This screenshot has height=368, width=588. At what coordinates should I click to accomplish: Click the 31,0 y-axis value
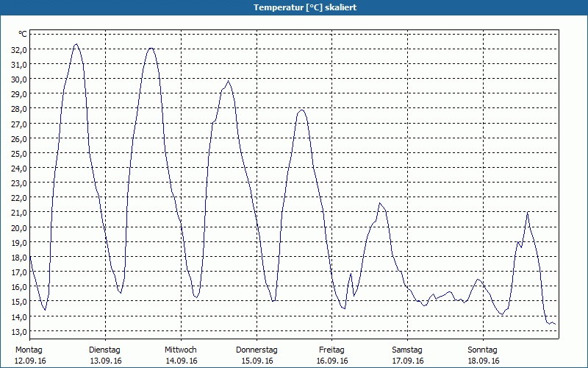[x=19, y=65]
